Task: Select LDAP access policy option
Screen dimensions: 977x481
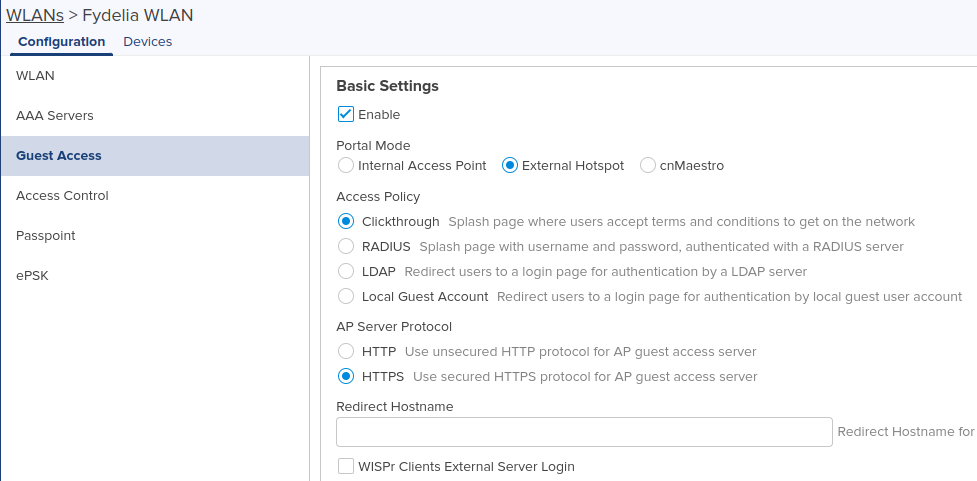Action: tap(346, 271)
